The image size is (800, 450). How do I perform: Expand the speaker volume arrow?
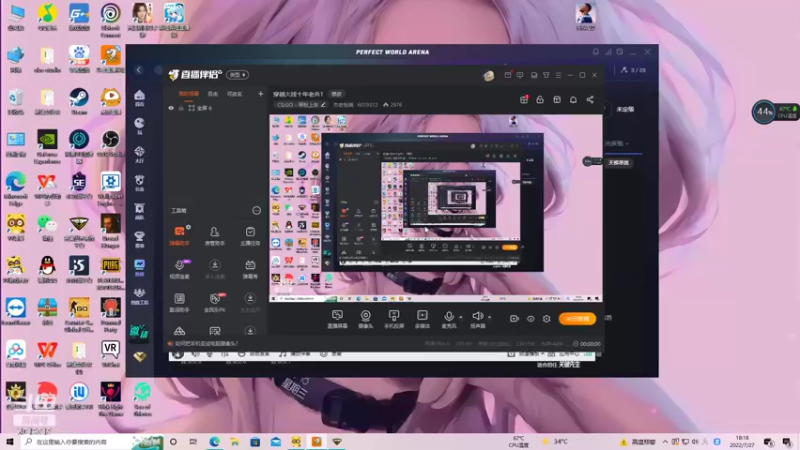pyautogui.click(x=490, y=317)
